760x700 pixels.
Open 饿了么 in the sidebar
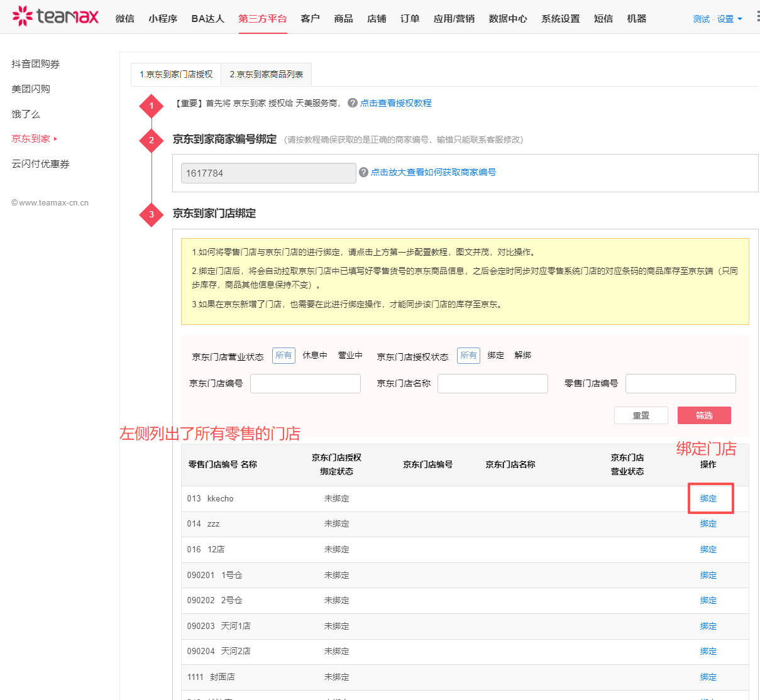point(26,114)
